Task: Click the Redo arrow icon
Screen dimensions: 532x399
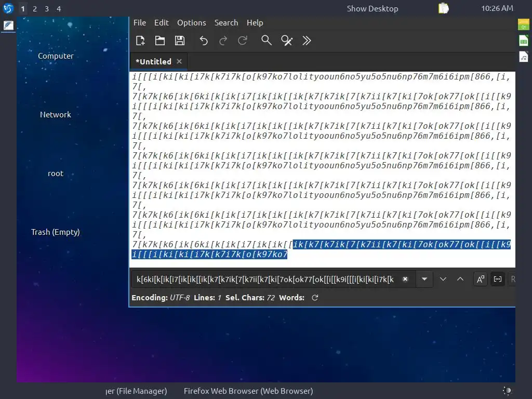Action: point(223,41)
